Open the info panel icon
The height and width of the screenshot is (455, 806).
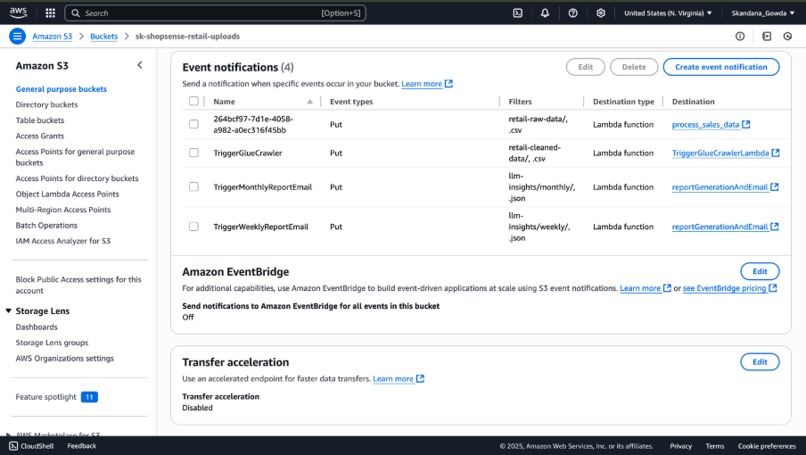pos(740,36)
